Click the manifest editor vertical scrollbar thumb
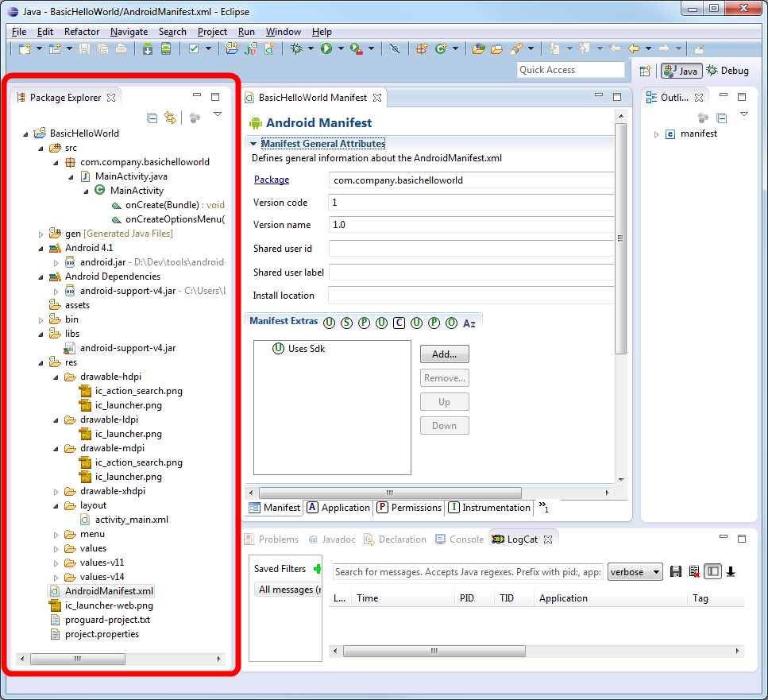The height and width of the screenshot is (700, 768). 620,238
